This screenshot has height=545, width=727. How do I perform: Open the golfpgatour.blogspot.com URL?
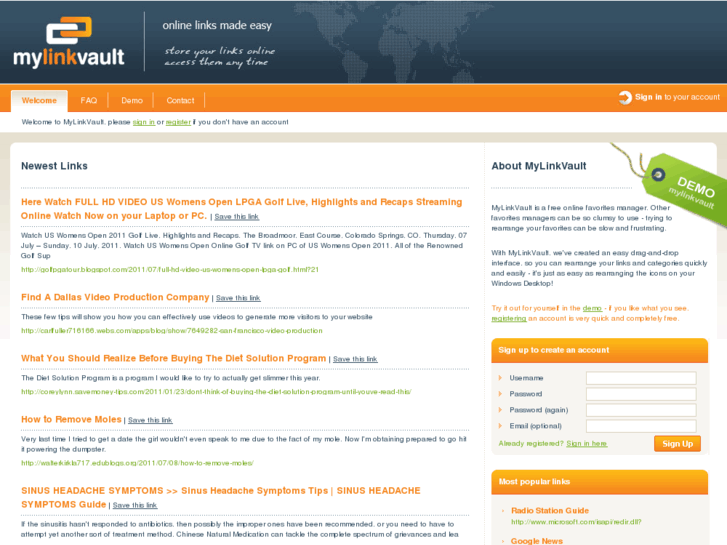tap(170, 269)
